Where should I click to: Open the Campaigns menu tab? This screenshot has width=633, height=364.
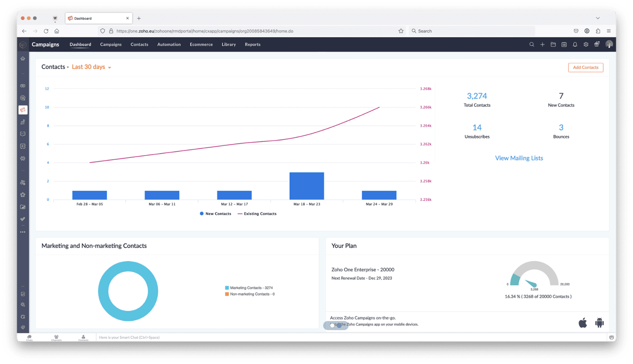[x=111, y=44]
